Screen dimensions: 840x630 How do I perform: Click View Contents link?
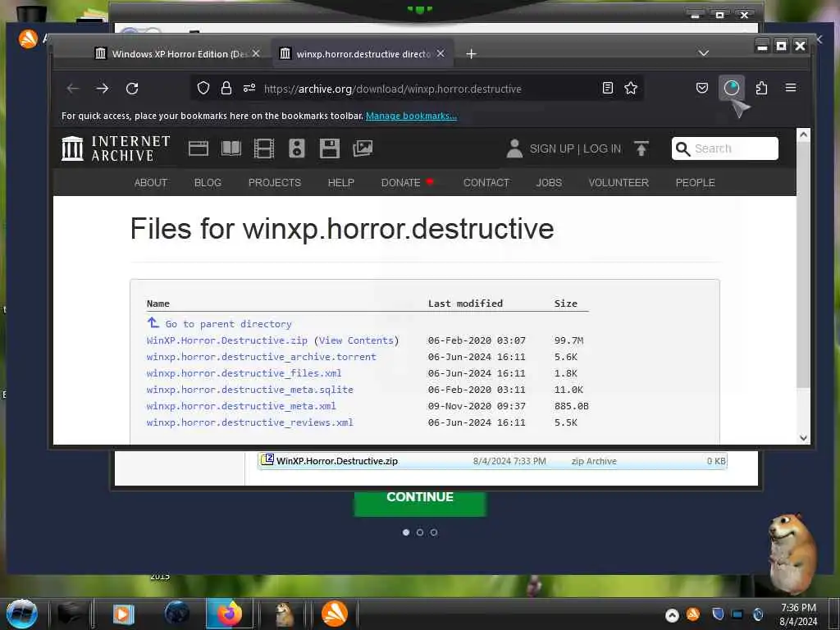tap(357, 340)
